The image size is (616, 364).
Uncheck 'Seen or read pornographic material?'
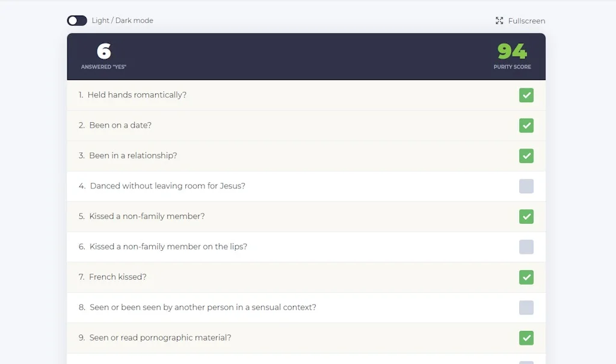click(526, 338)
